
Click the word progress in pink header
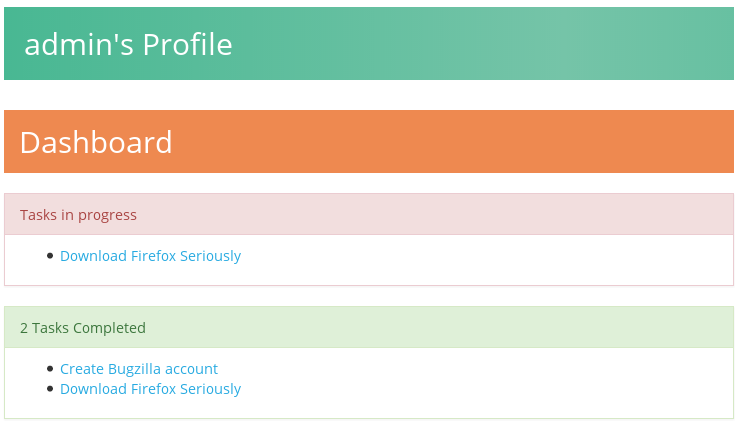click(x=107, y=215)
